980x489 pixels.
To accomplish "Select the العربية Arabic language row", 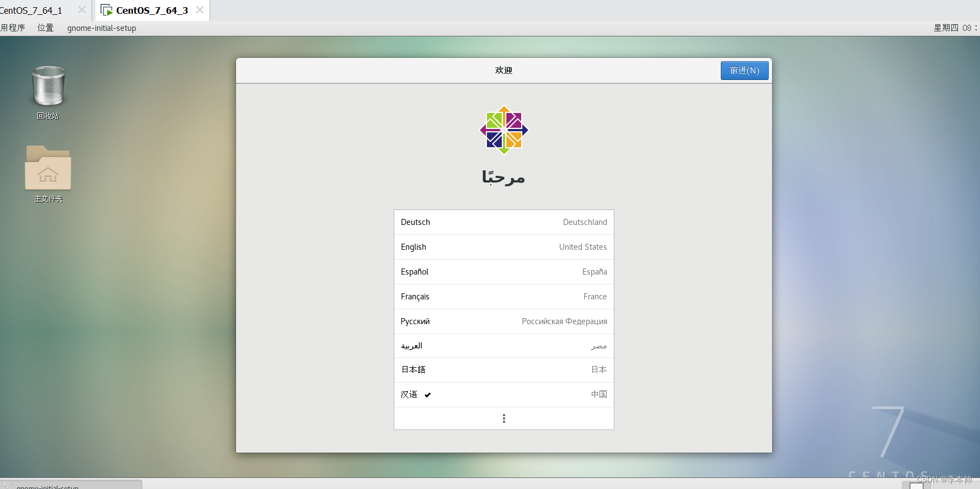I will 504,346.
